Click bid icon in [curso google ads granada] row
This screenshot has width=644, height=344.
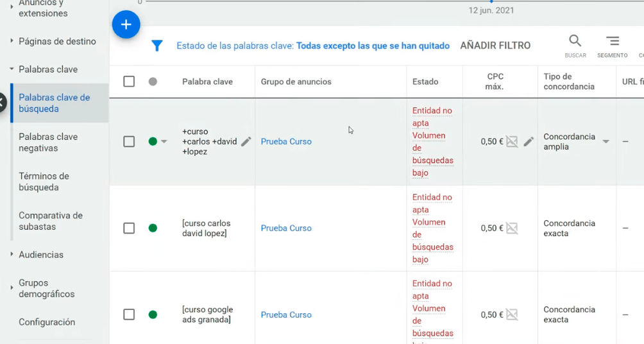[512, 315]
